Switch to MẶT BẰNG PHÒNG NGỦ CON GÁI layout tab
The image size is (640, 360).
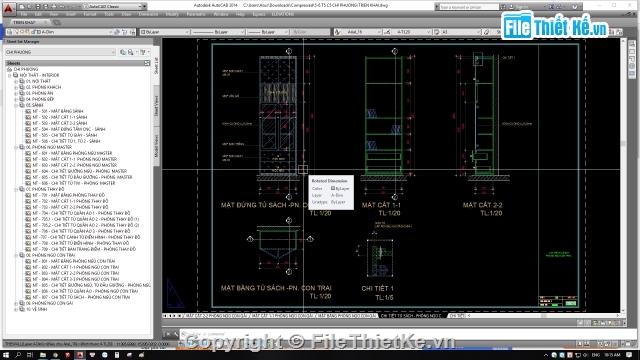point(347,316)
